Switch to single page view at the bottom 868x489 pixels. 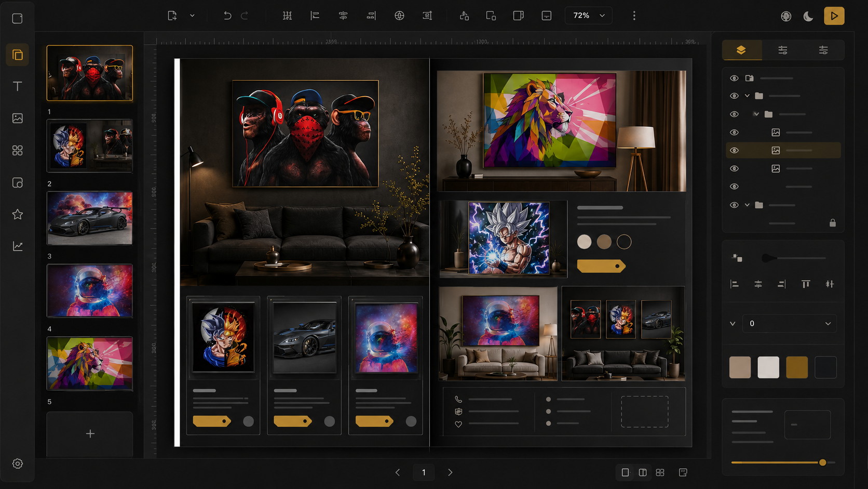click(x=625, y=472)
